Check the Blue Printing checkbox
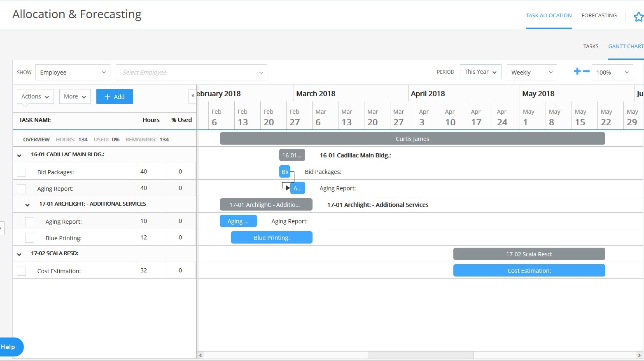Screen dimensions: 644x361 click(29, 237)
